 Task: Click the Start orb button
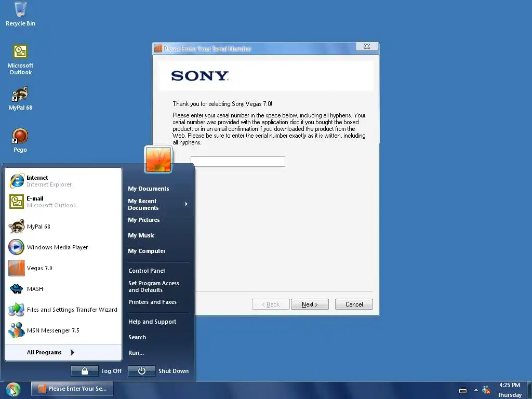click(13, 390)
